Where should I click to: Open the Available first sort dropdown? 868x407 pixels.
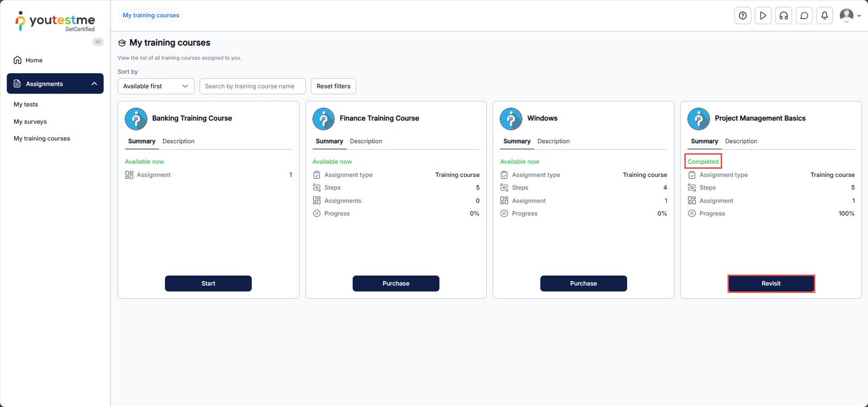point(156,86)
